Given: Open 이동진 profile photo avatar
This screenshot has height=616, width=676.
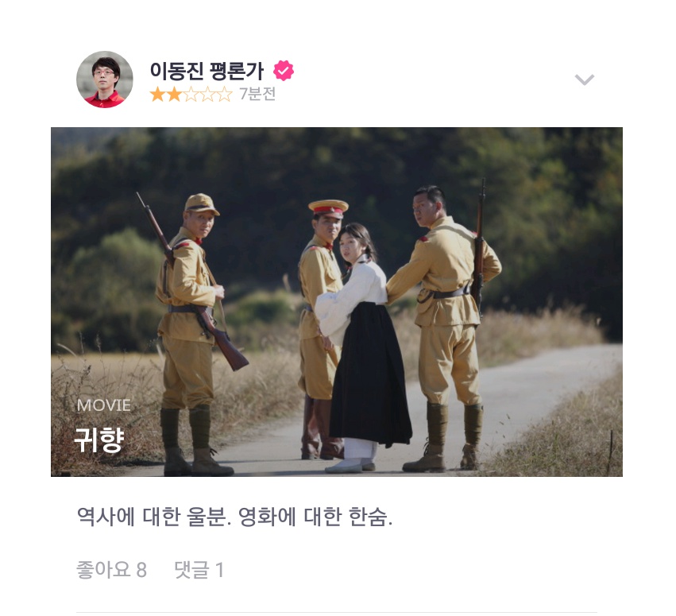Looking at the screenshot, I should (105, 79).
